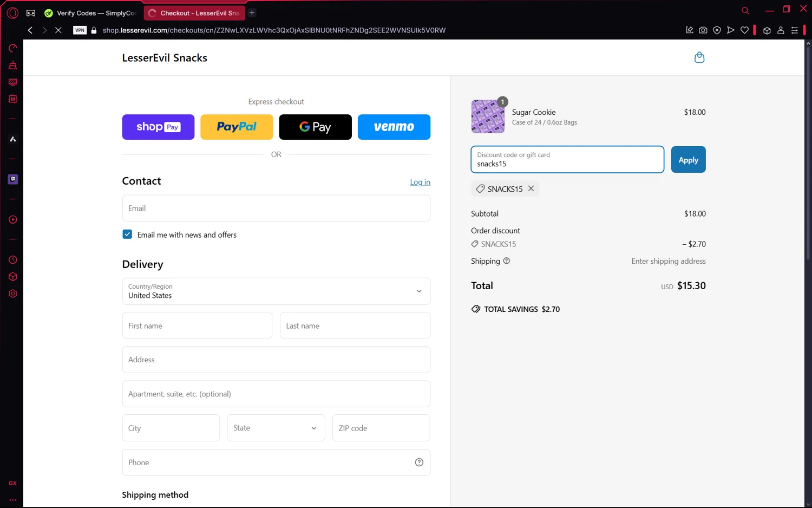Focus the Apartment, suite field

276,394
